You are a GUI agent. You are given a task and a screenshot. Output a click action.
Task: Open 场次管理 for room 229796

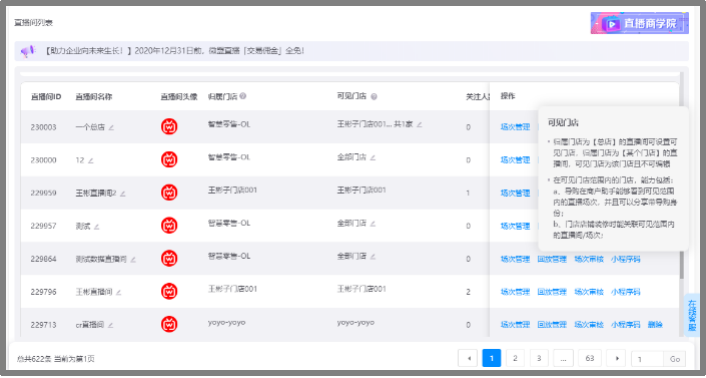click(515, 292)
